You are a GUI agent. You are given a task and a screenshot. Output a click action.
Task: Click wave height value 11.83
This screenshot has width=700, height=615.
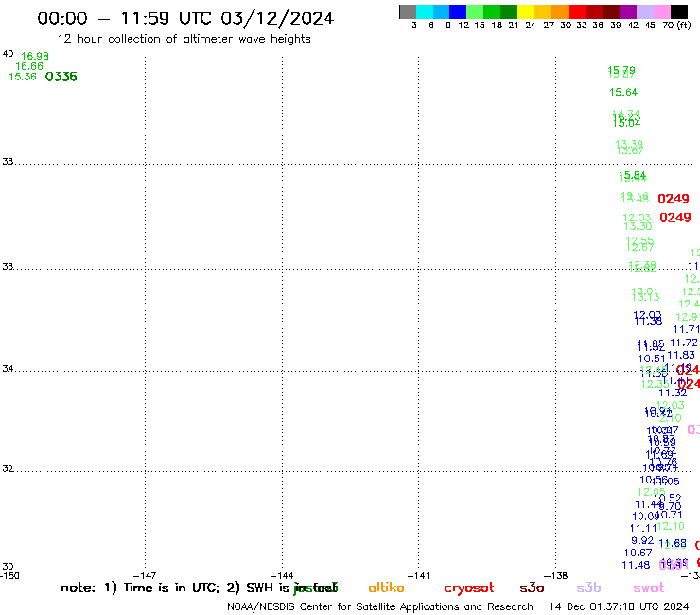click(x=681, y=356)
